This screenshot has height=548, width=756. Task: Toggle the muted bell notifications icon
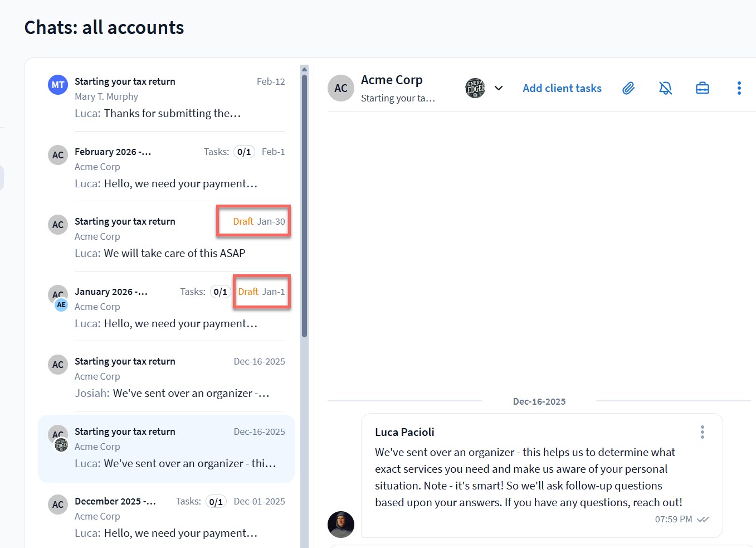point(665,88)
